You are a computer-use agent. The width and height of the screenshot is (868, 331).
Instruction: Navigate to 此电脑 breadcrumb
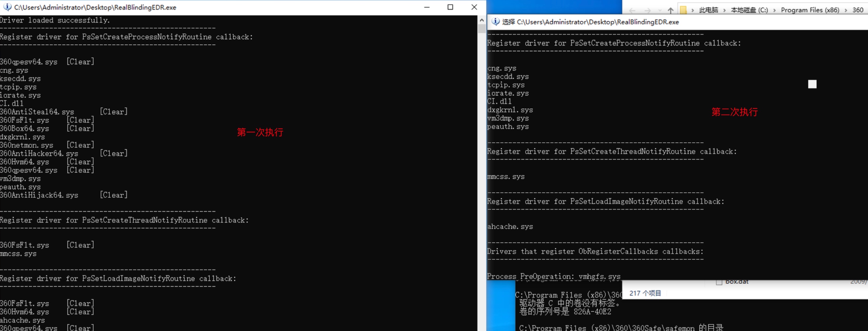(x=708, y=10)
